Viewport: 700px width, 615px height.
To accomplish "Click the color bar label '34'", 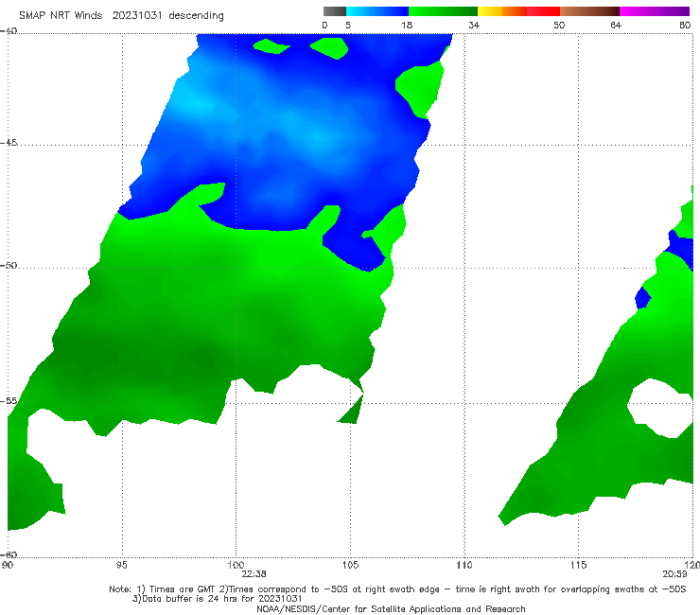I will coord(474,26).
